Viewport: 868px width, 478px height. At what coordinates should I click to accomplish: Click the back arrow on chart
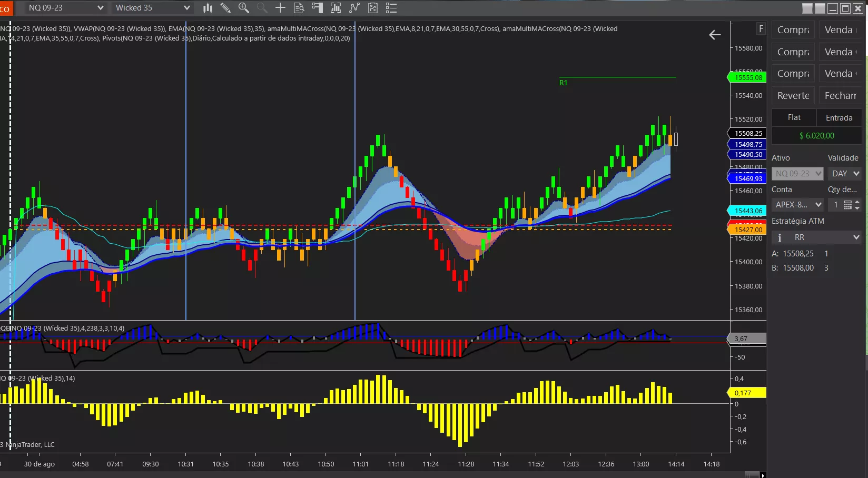tap(715, 35)
